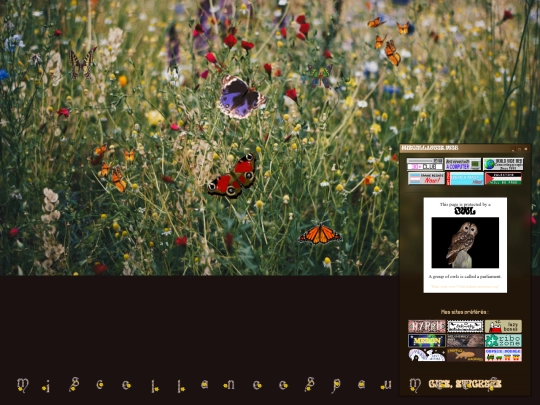The height and width of the screenshot is (405, 540).
Task: Click the 'Best viewed with A COMPUTER' badge
Action: click(463, 164)
